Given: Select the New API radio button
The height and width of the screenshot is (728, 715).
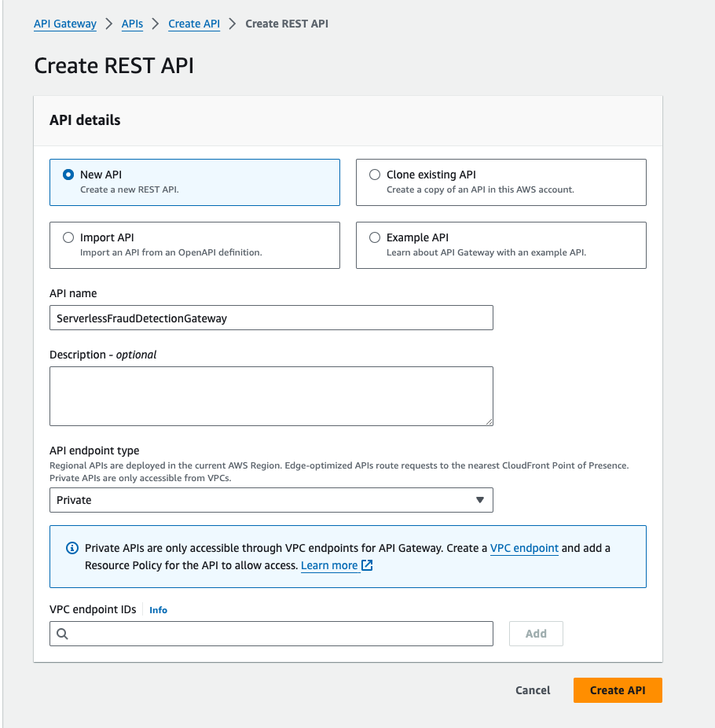Looking at the screenshot, I should (68, 175).
